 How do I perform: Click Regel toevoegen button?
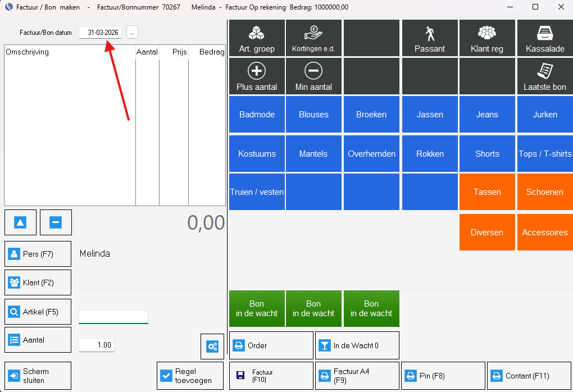(190, 376)
